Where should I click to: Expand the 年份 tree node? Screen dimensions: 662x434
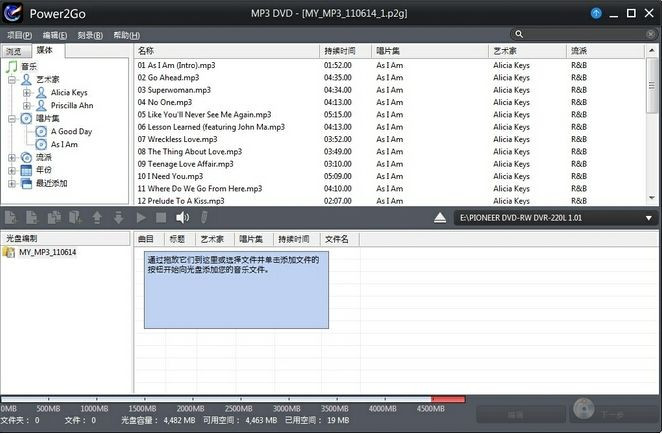[x=12, y=171]
